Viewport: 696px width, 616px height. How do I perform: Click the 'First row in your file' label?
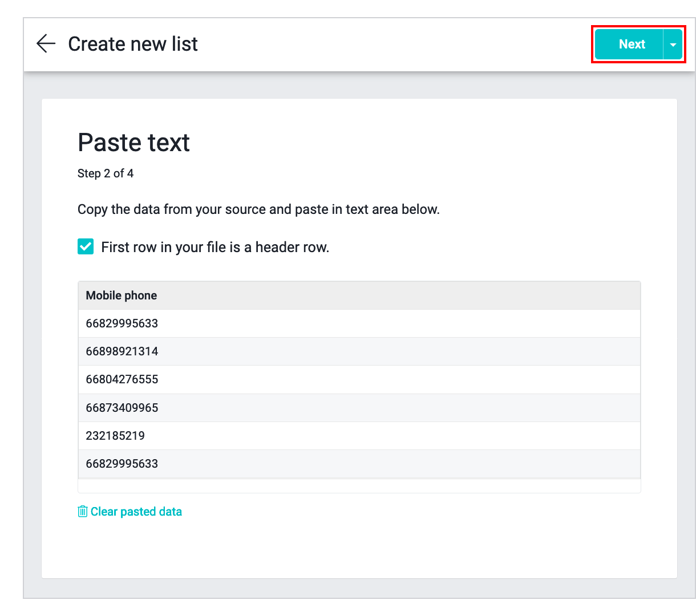click(x=215, y=248)
